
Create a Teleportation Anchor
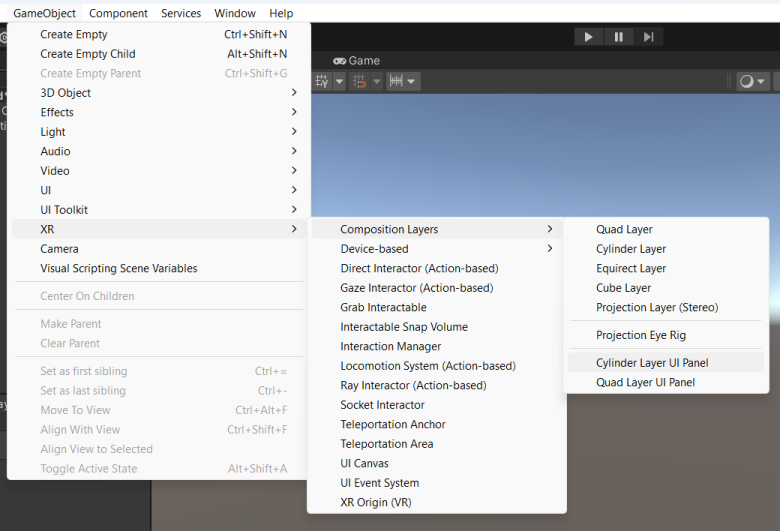393,425
